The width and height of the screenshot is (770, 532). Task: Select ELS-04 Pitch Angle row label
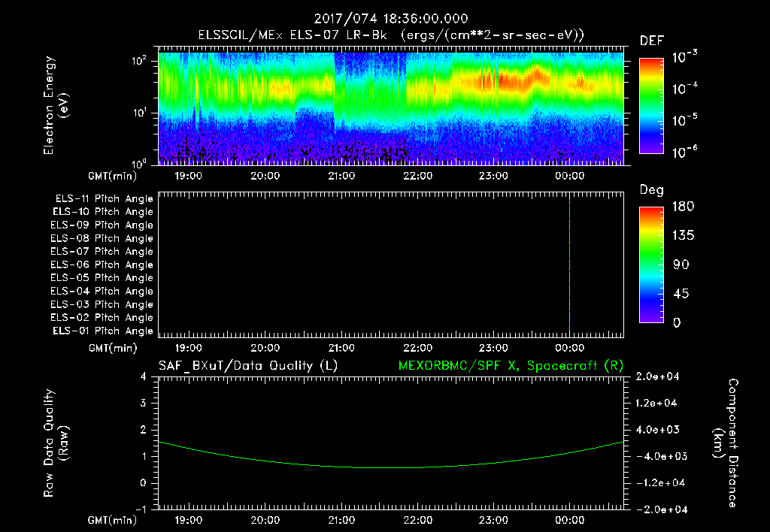[102, 292]
